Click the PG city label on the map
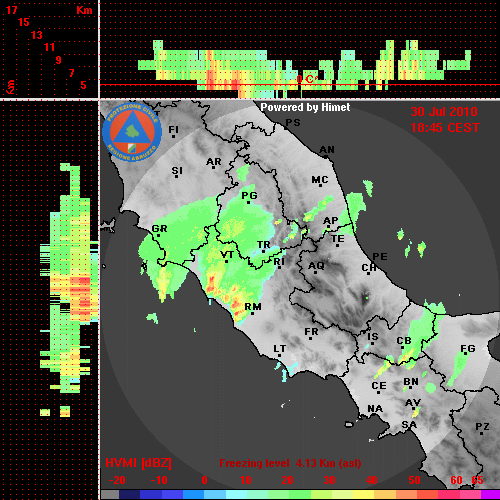500x500 pixels. (249, 195)
